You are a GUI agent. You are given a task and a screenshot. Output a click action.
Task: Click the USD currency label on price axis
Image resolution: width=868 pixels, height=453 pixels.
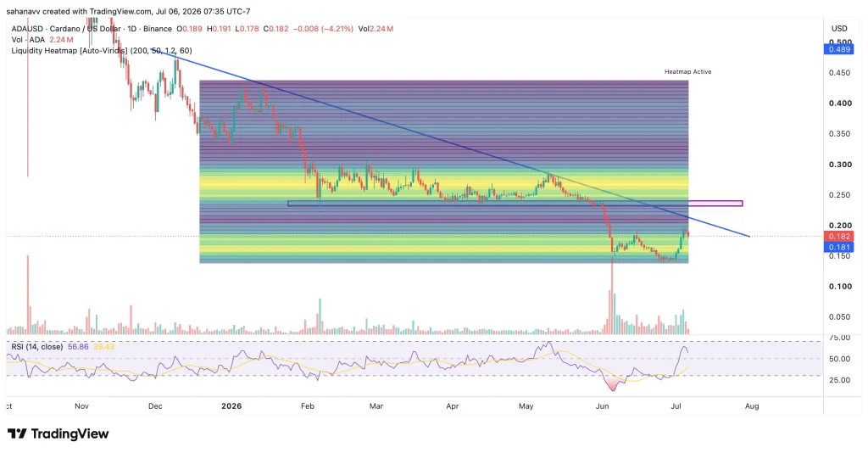839,28
